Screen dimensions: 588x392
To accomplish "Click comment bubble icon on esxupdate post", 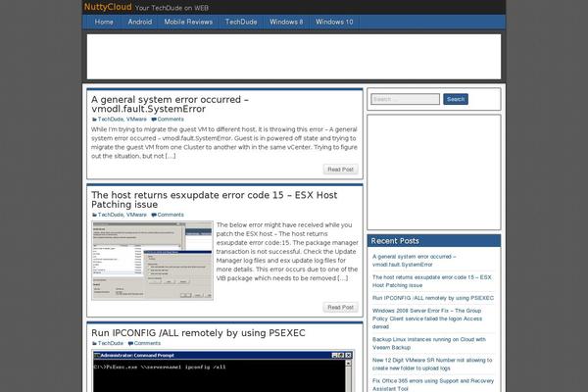I will click(154, 216).
